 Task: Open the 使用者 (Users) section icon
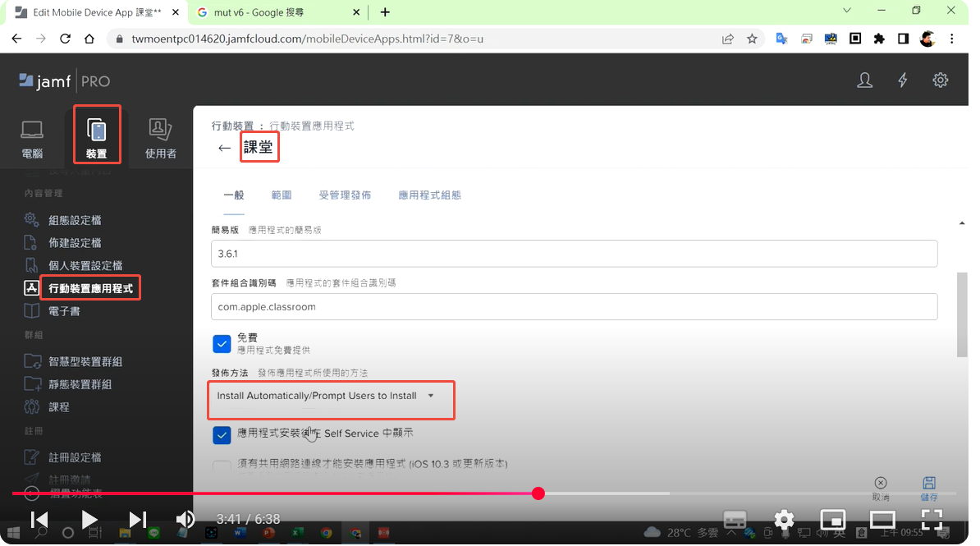(x=160, y=130)
